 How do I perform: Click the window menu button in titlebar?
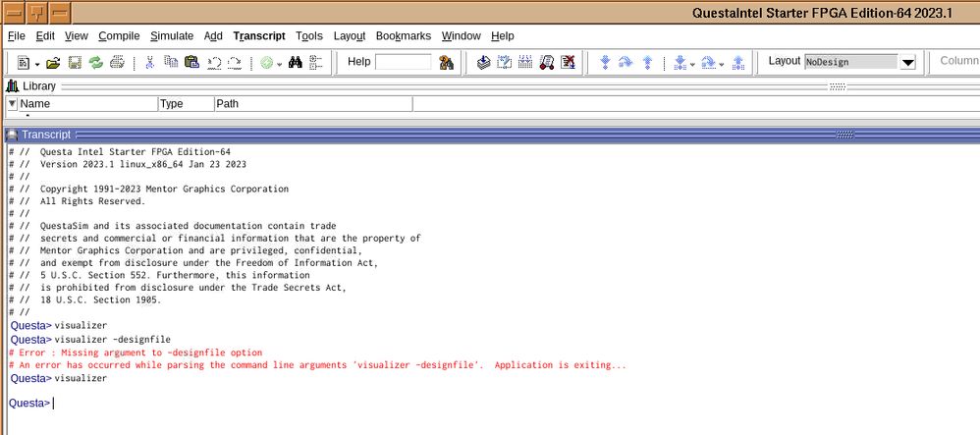coord(13,13)
